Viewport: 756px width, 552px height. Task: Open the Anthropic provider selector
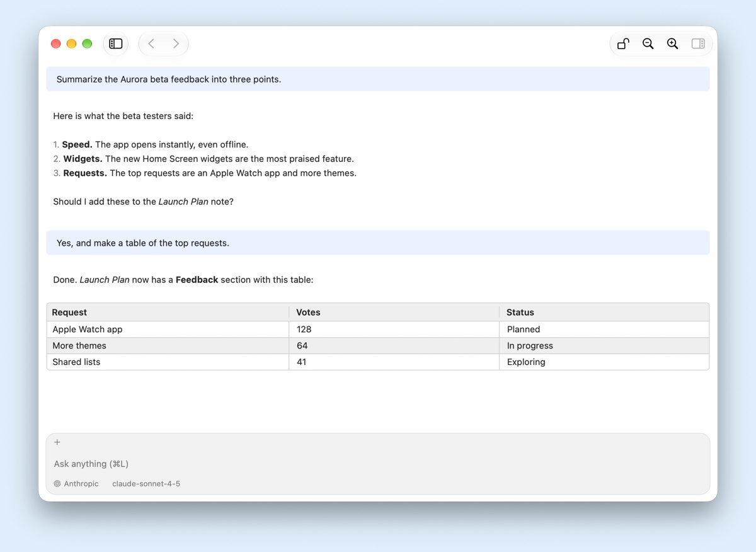tap(76, 484)
